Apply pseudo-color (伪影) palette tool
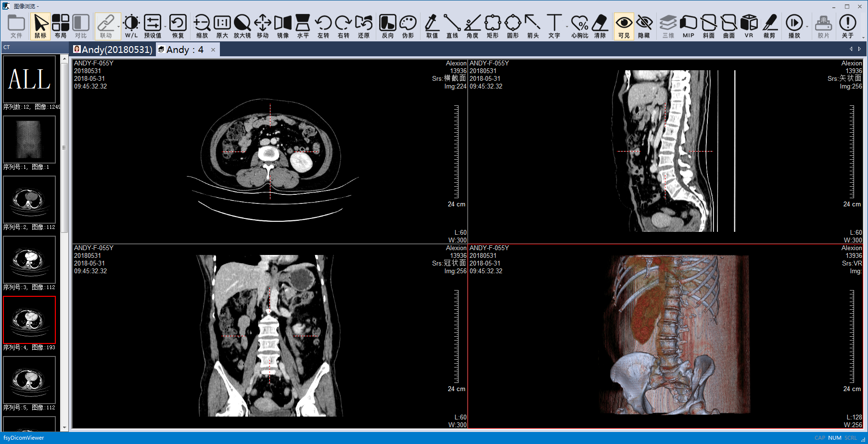This screenshot has width=868, height=444. pyautogui.click(x=408, y=26)
